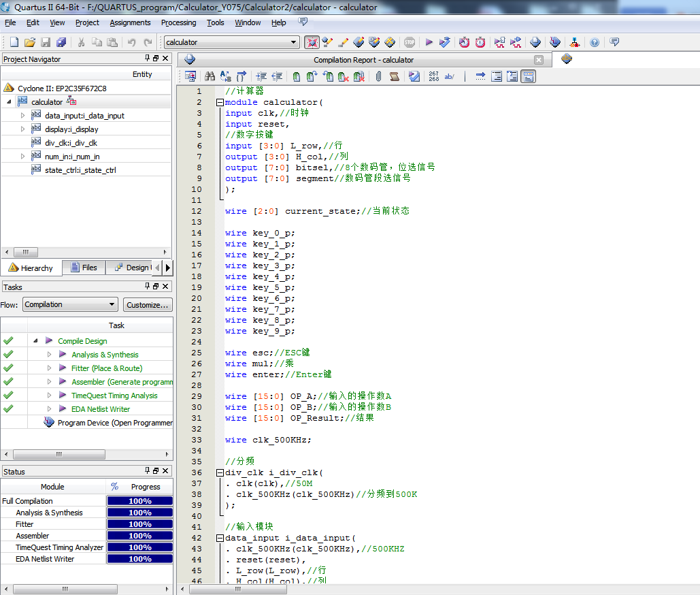This screenshot has height=595, width=700.
Task: Close the Compilation Report tab
Action: [539, 60]
